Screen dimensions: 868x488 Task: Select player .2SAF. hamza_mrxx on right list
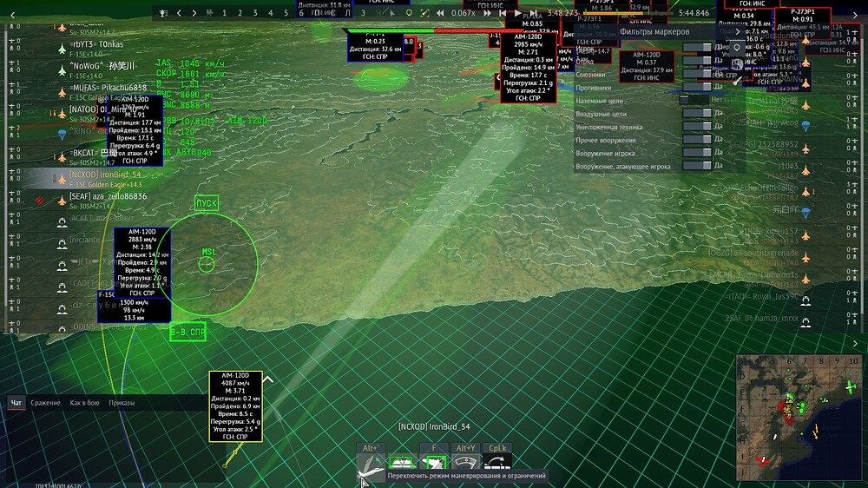click(762, 318)
